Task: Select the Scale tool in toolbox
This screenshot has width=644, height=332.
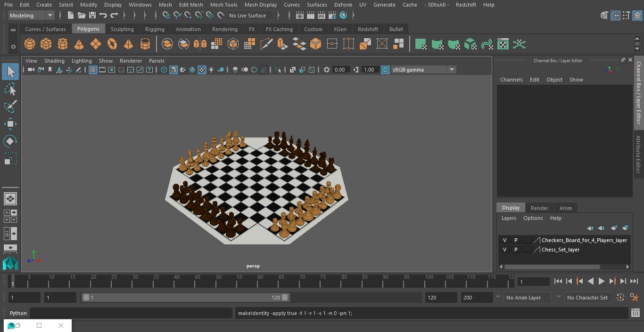Action: click(x=10, y=159)
